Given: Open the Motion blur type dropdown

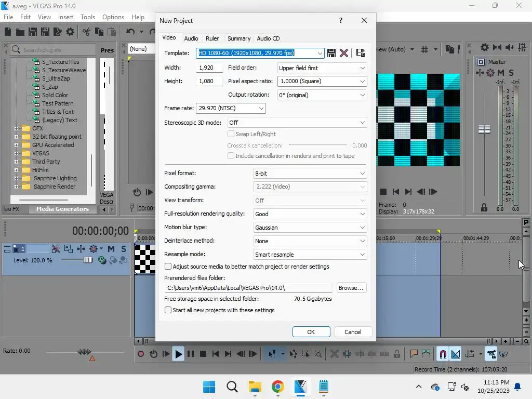Looking at the screenshot, I should coord(310,228).
